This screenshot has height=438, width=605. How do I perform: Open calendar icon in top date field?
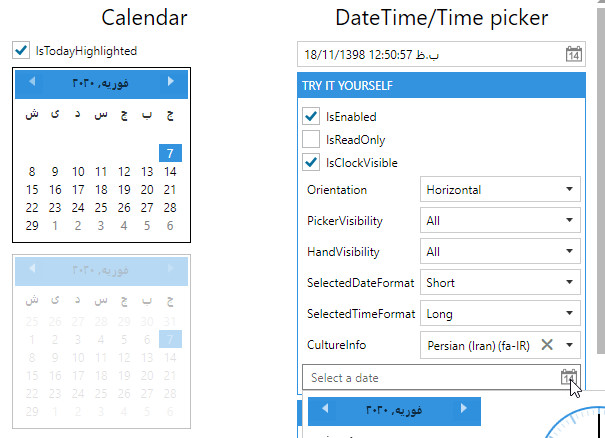[573, 54]
